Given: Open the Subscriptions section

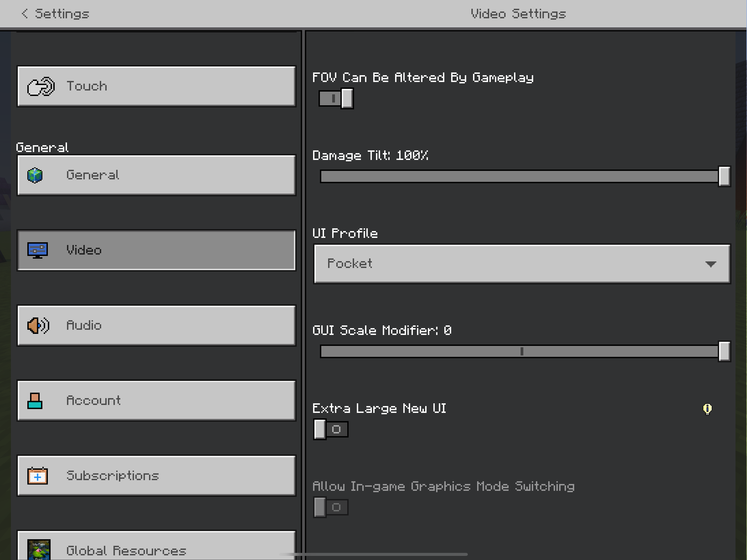Looking at the screenshot, I should pyautogui.click(x=156, y=476).
